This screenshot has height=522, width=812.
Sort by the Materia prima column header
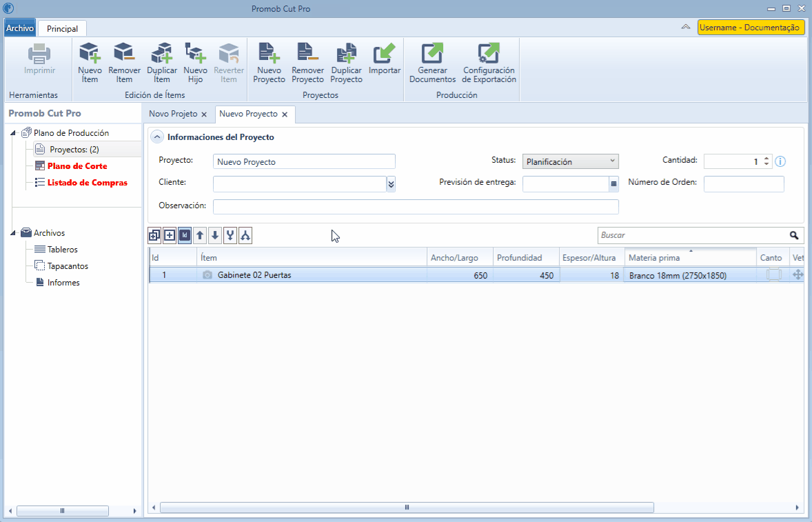pyautogui.click(x=690, y=257)
